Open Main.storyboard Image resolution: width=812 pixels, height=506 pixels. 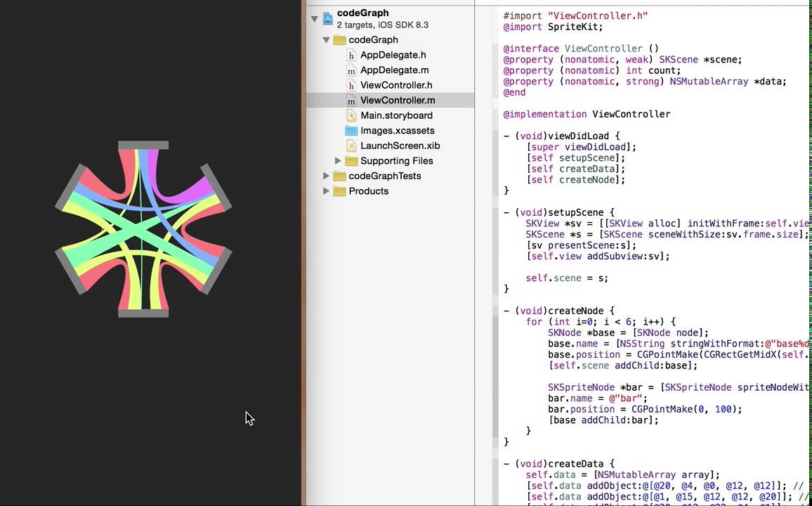[x=397, y=115]
